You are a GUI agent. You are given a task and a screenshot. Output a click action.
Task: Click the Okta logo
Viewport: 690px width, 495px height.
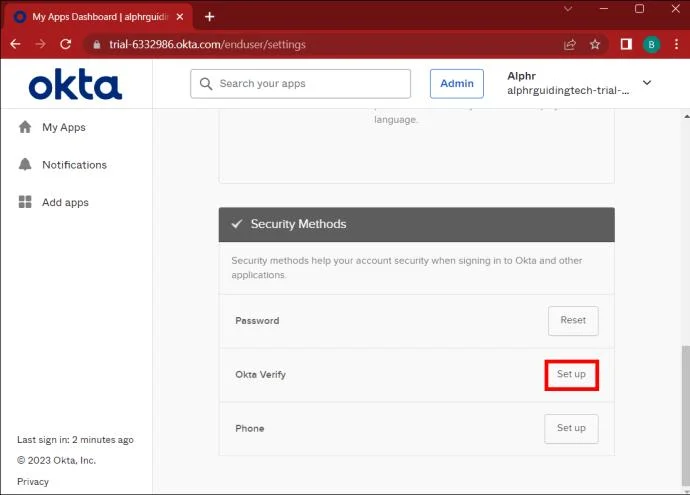[x=75, y=84]
